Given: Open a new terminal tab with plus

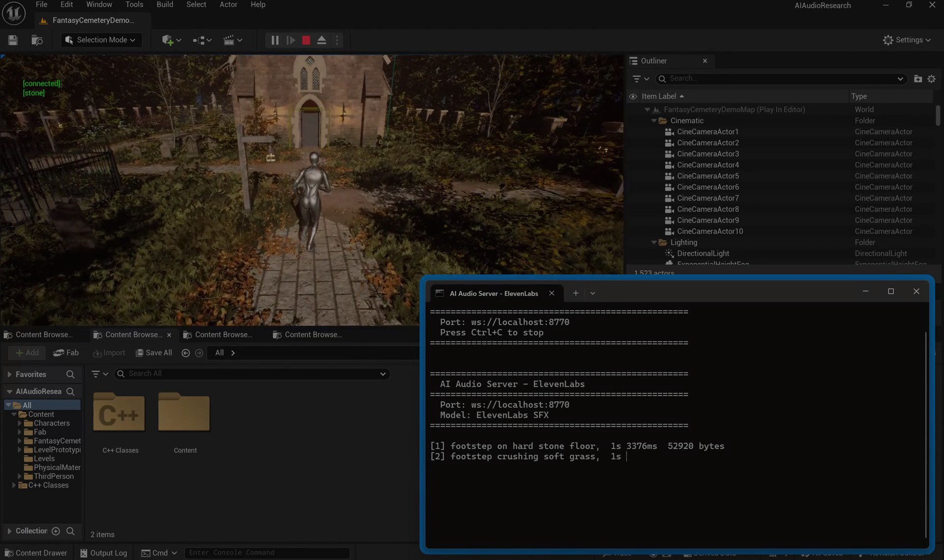Looking at the screenshot, I should pyautogui.click(x=576, y=293).
